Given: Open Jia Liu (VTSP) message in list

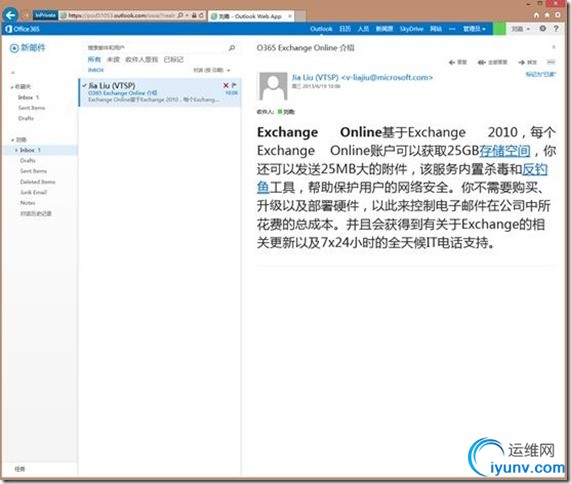Looking at the screenshot, I should [160, 93].
